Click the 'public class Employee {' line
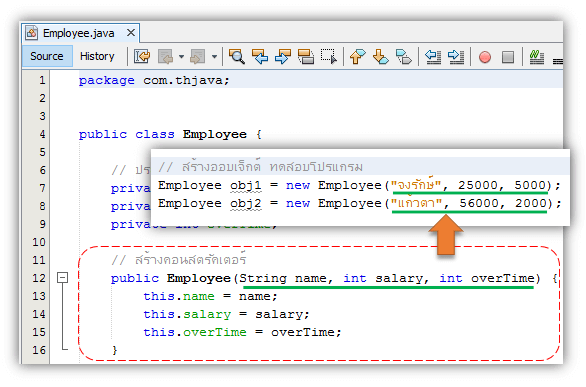 pyautogui.click(x=170, y=134)
